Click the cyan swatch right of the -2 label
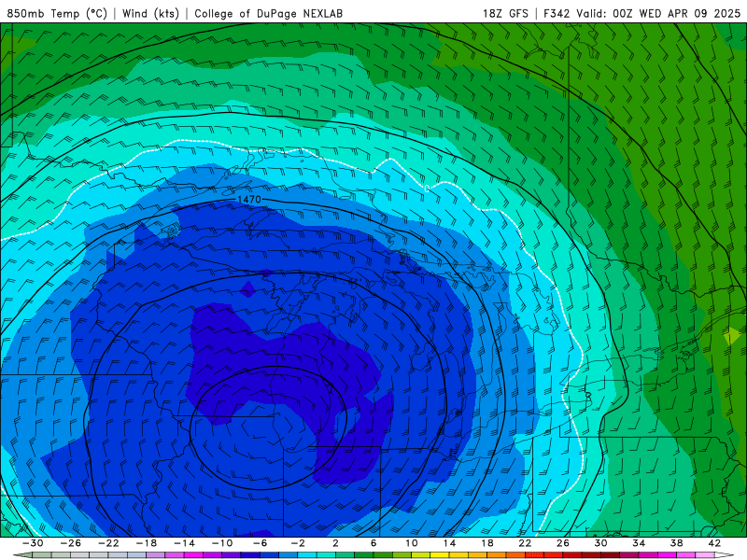The width and height of the screenshot is (747, 560). 307,555
